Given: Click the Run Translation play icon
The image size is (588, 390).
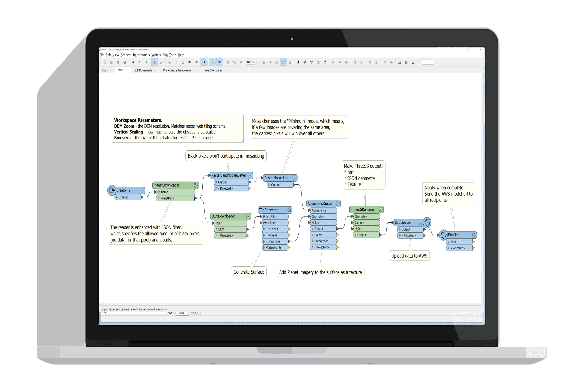Looking at the screenshot, I should pos(140,62).
